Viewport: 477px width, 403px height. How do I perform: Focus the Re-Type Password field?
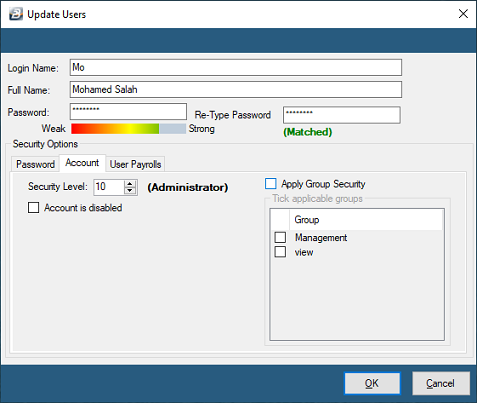[342, 115]
